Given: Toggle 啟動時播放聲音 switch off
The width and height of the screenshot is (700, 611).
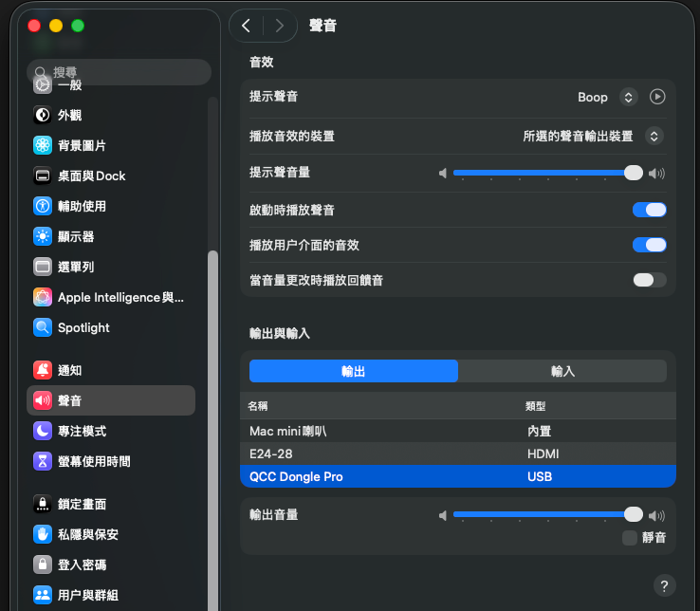Looking at the screenshot, I should coord(650,210).
